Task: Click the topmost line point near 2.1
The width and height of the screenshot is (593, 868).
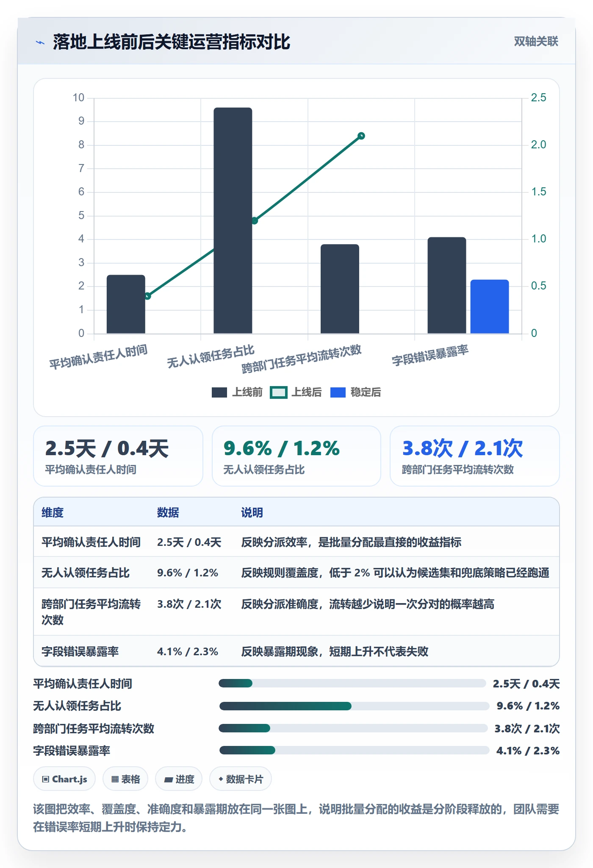Action: (x=361, y=136)
